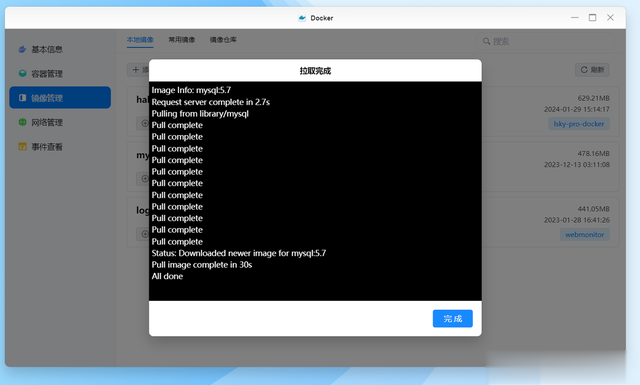The height and width of the screenshot is (385, 640).
Task: Select 镜像管理 in the sidebar
Action: (x=60, y=98)
